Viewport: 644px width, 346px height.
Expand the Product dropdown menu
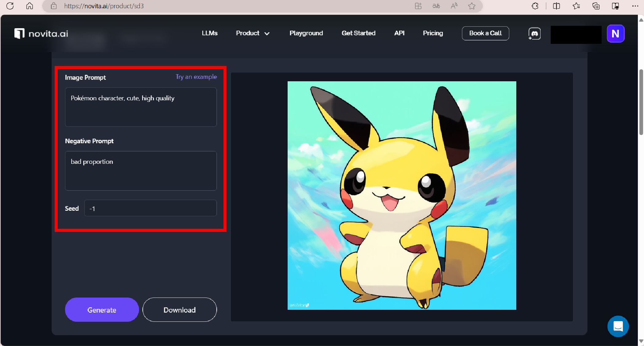tap(253, 33)
